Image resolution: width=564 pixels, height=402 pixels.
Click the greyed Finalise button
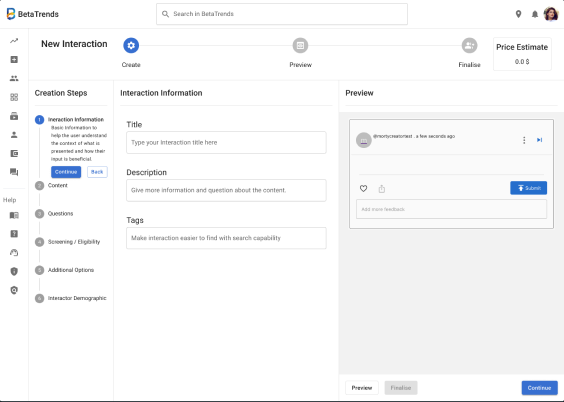click(401, 388)
